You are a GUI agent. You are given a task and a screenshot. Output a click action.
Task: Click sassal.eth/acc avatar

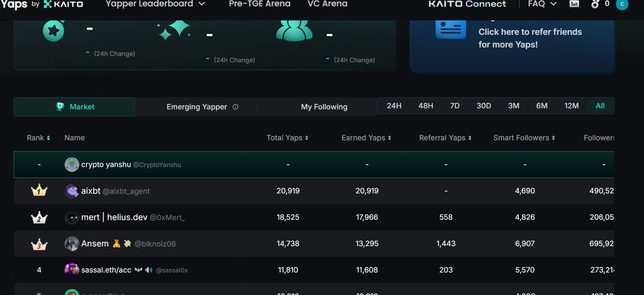click(71, 270)
